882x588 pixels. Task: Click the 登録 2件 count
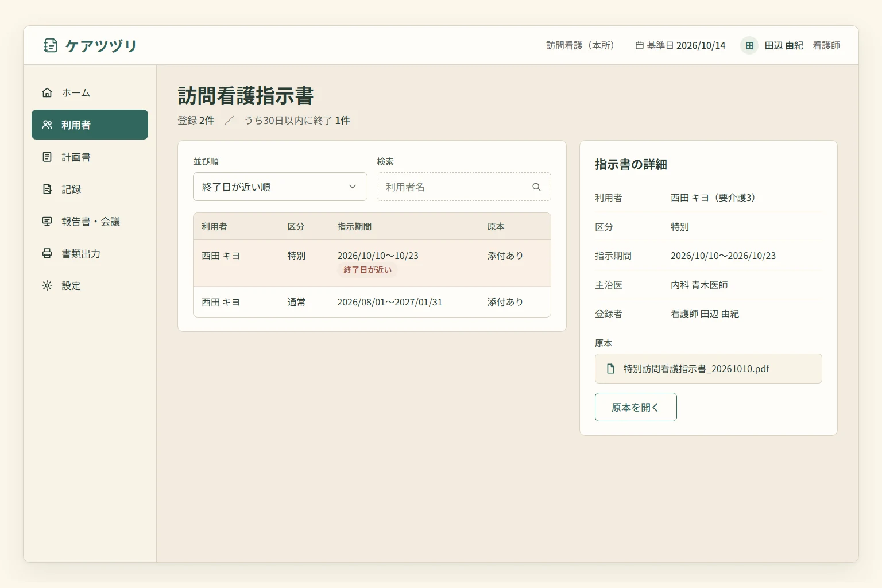[x=196, y=120]
